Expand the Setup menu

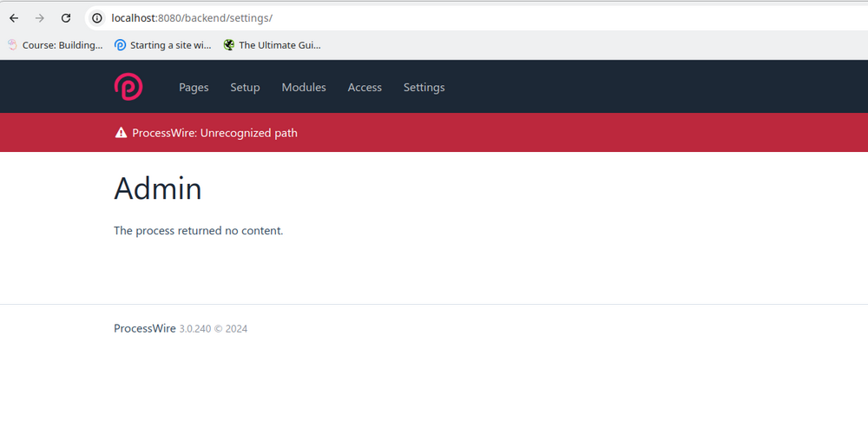point(245,88)
